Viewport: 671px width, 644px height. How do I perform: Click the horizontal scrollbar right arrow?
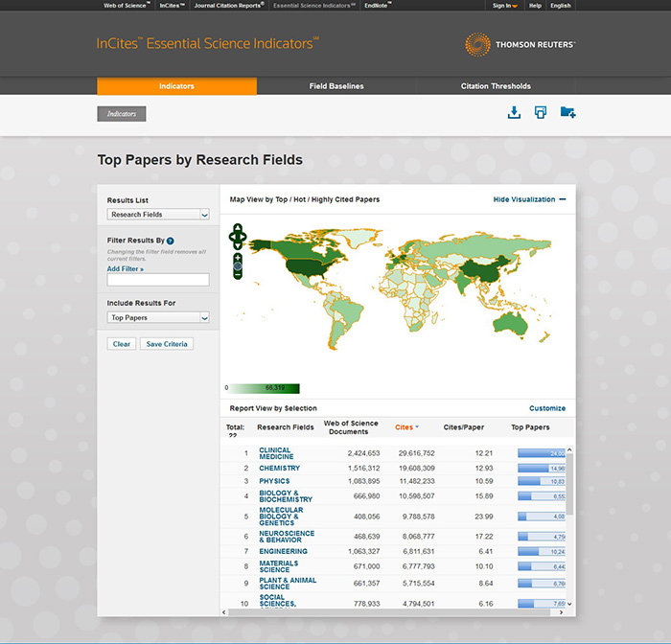pos(561,612)
